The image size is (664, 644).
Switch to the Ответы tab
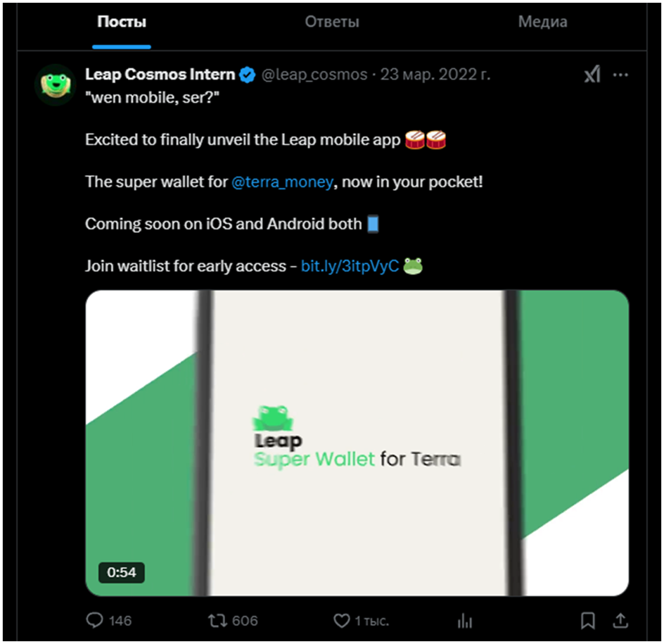pos(332,22)
